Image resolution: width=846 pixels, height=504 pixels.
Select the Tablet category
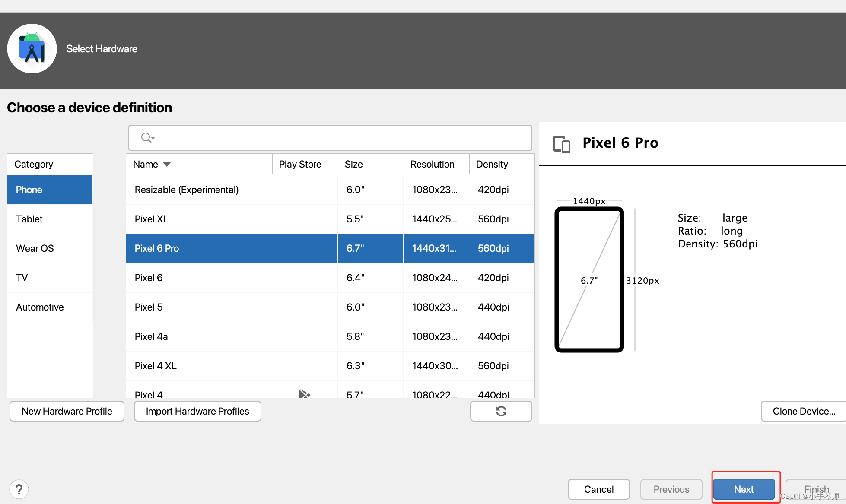[50, 219]
